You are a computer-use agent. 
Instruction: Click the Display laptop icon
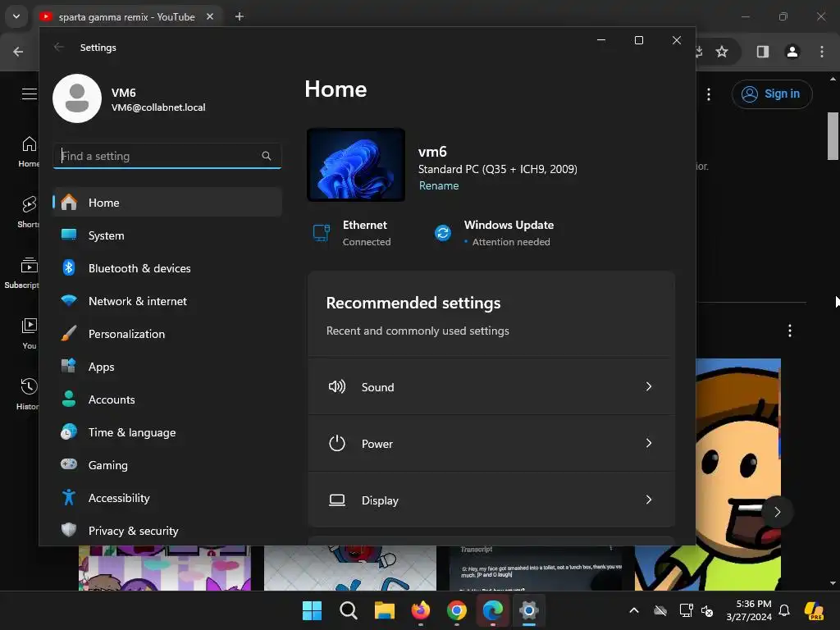(x=337, y=500)
